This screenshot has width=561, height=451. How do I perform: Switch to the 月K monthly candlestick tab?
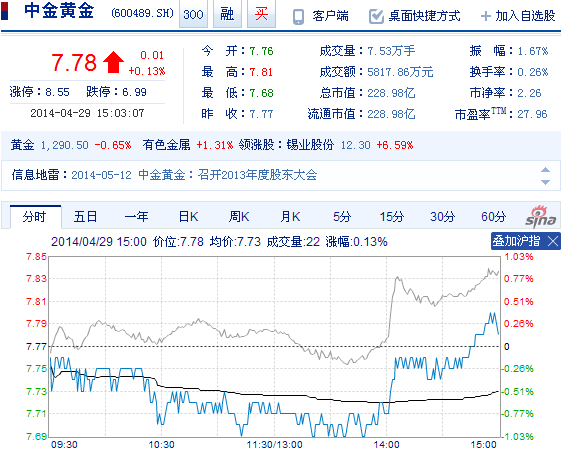[x=290, y=217]
